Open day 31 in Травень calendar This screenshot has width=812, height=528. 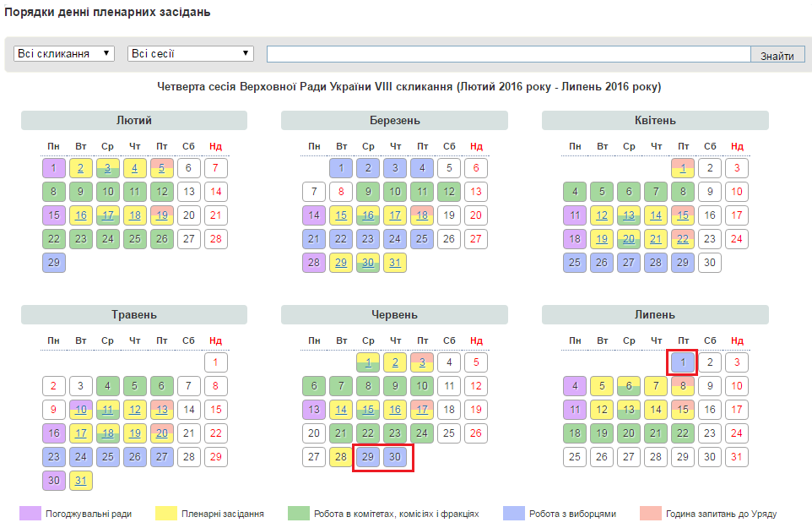(x=80, y=481)
